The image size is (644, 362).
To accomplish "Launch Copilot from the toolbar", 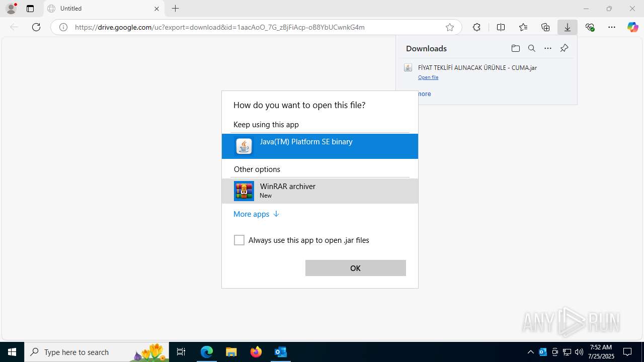I will [633, 27].
